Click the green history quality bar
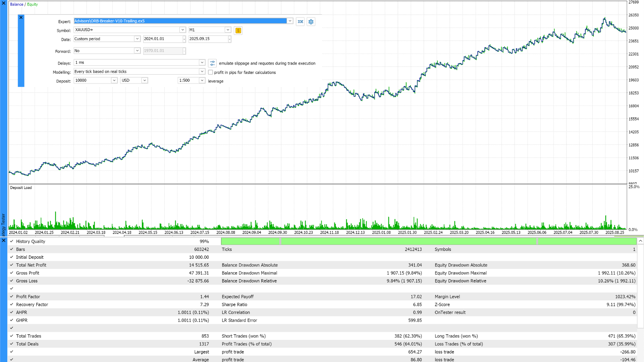Screen dimensions: 644x362 pyautogui.click(x=428, y=241)
